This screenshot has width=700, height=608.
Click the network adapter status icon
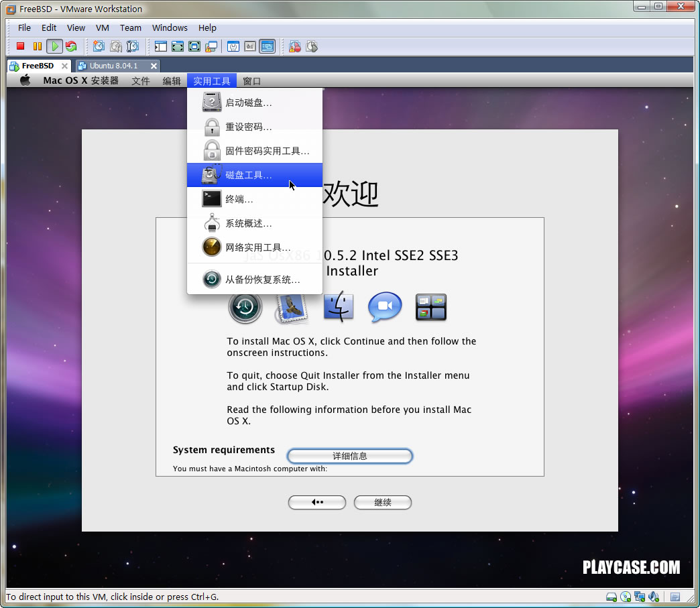click(640, 597)
